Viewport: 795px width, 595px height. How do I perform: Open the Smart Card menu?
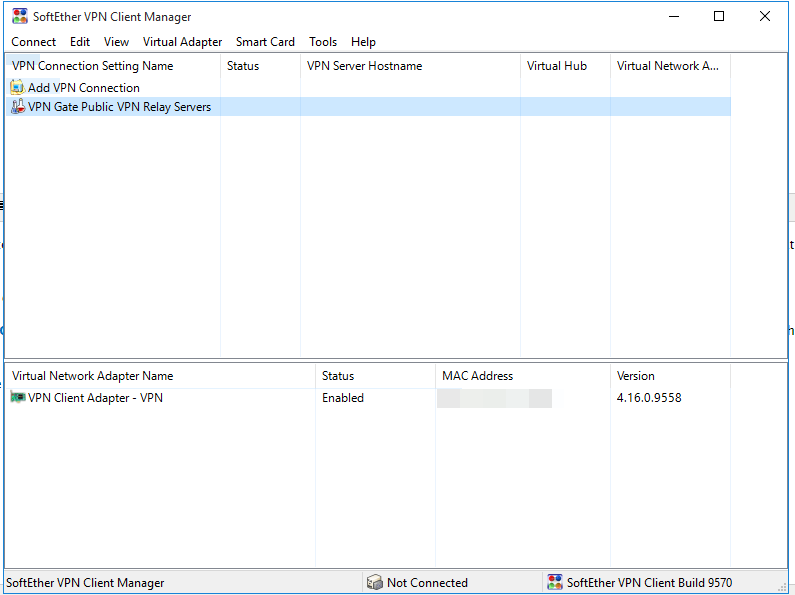click(x=265, y=42)
